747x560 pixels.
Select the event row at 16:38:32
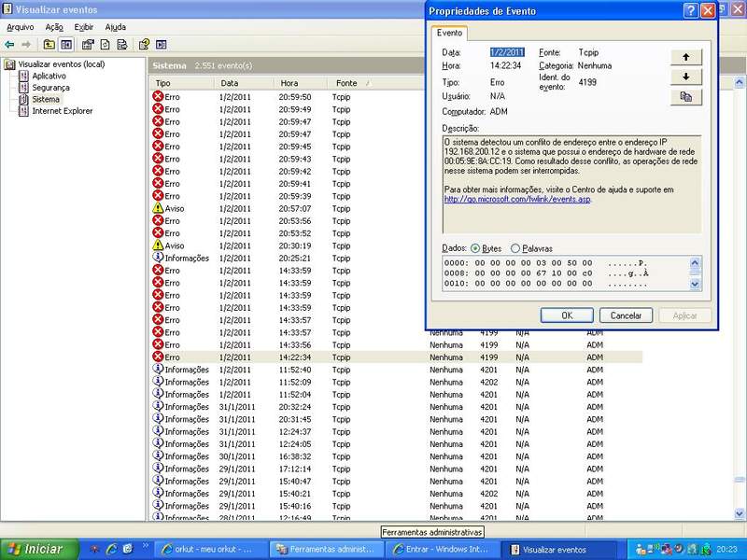396,456
